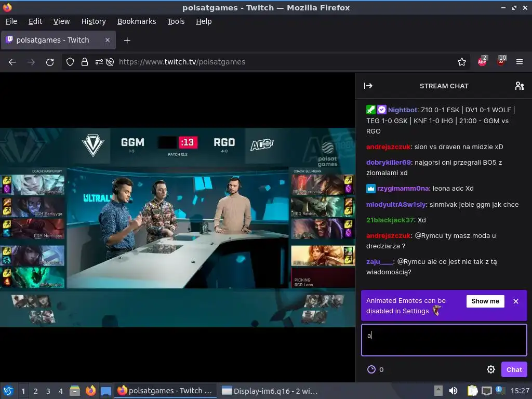Open the History menu

point(94,21)
